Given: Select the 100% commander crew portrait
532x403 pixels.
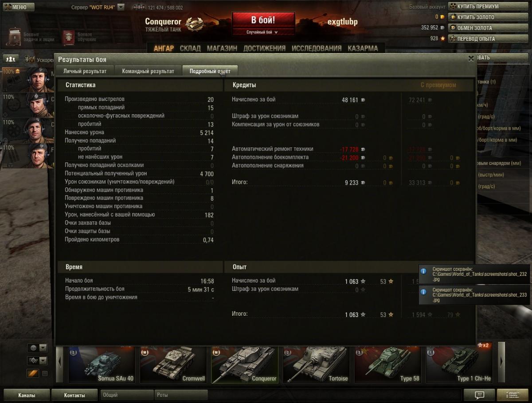Looking at the screenshot, I should 27,80.
